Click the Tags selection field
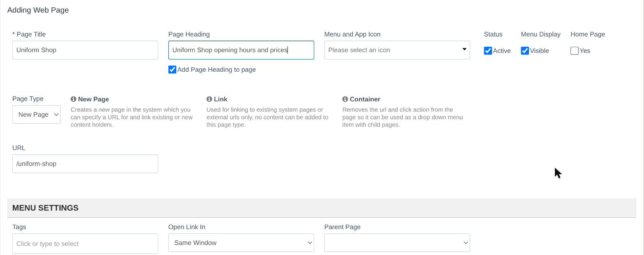 [x=85, y=244]
